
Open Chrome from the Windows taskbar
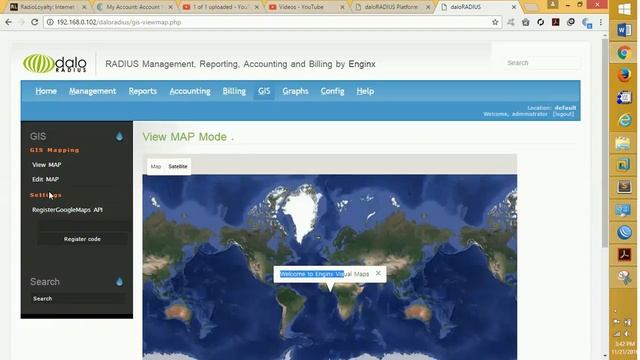[x=624, y=53]
